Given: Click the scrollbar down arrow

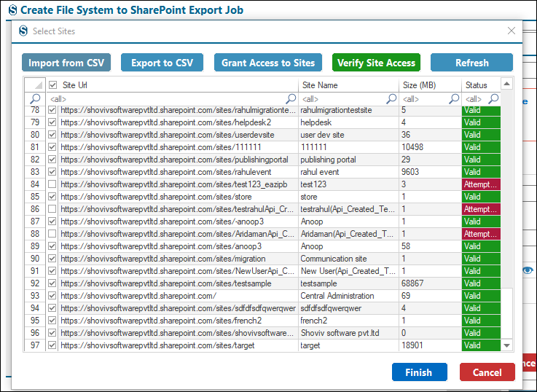Looking at the screenshot, I should pos(506,345).
